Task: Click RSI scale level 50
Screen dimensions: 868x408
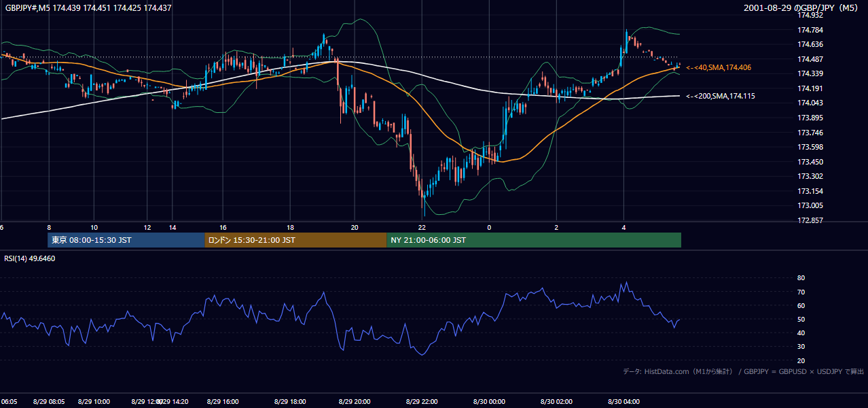Action: click(x=801, y=319)
